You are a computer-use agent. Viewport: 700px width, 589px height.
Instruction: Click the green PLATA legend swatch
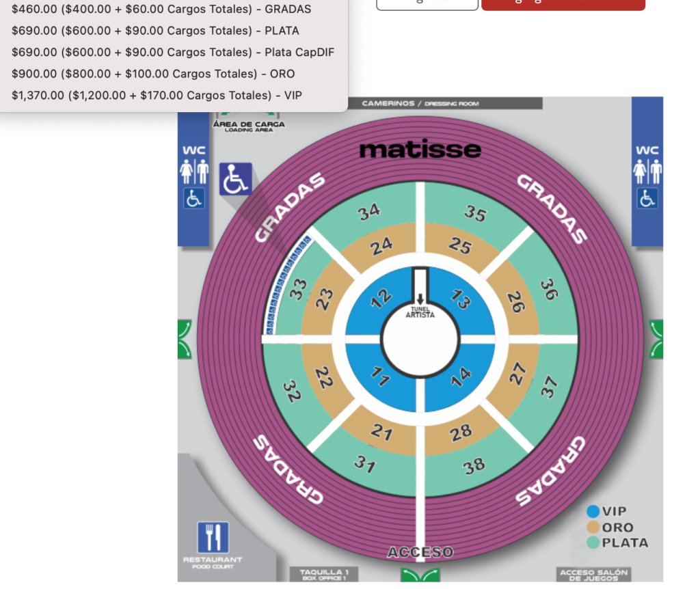coord(593,543)
